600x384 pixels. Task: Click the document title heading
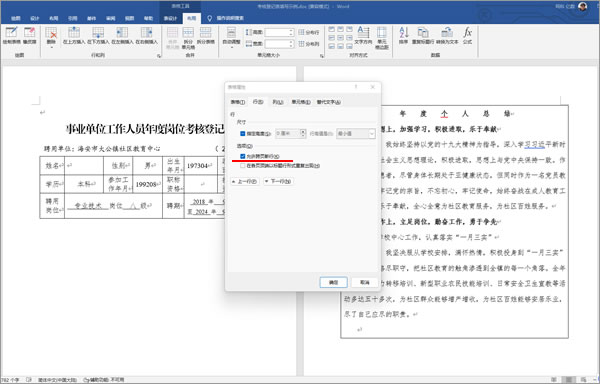145,130
